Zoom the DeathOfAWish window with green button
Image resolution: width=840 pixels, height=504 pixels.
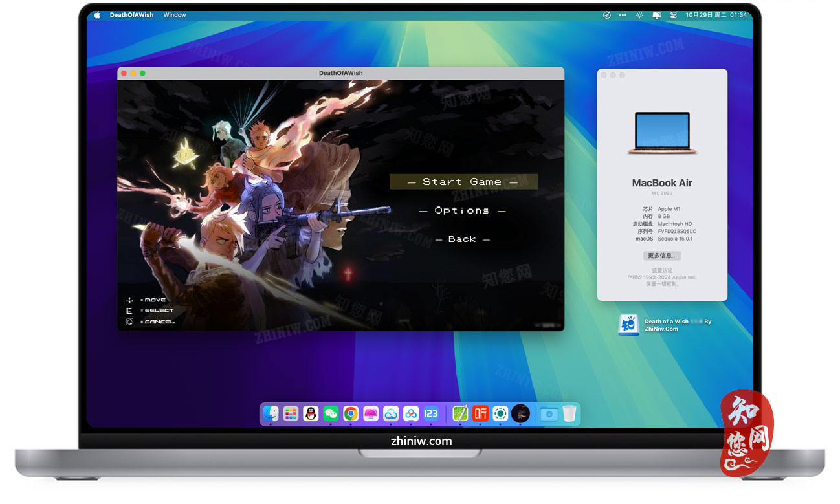point(142,73)
